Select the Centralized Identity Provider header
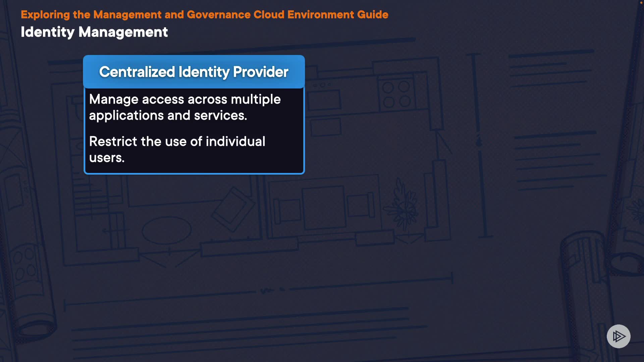644x362 pixels. coord(194,72)
